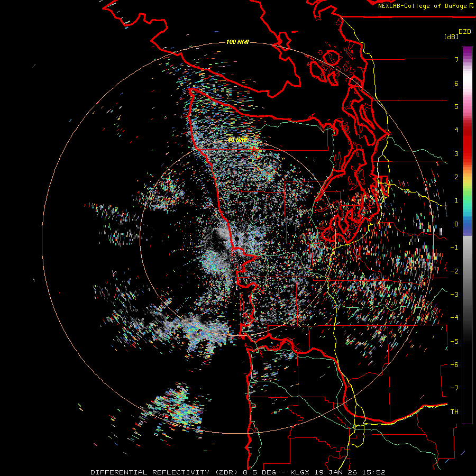Click the 50 NMI range ring label
476x476 pixels.
tap(237, 140)
